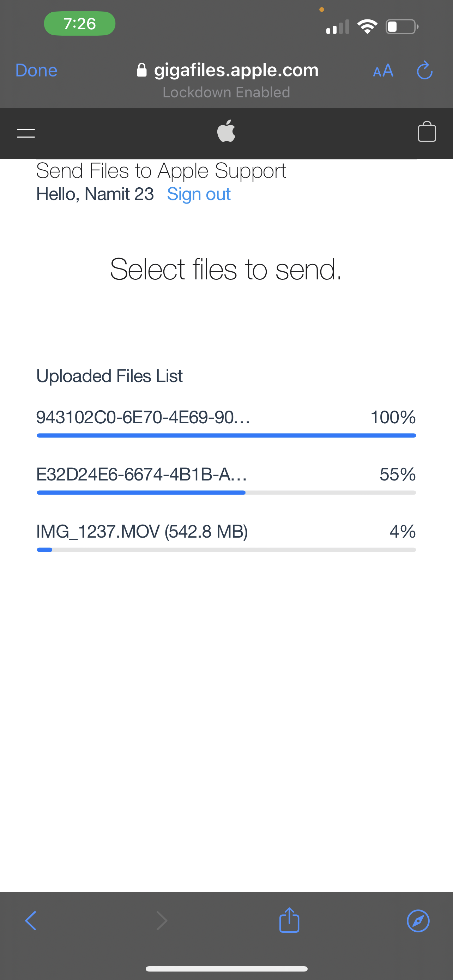Select the 943102C0 uploaded file name
Image resolution: width=453 pixels, height=980 pixels.
[143, 417]
